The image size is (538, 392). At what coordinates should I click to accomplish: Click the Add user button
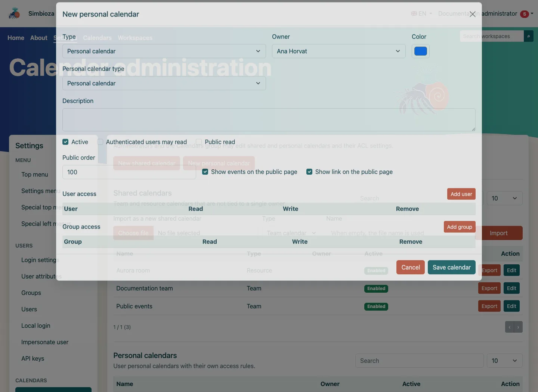point(461,194)
